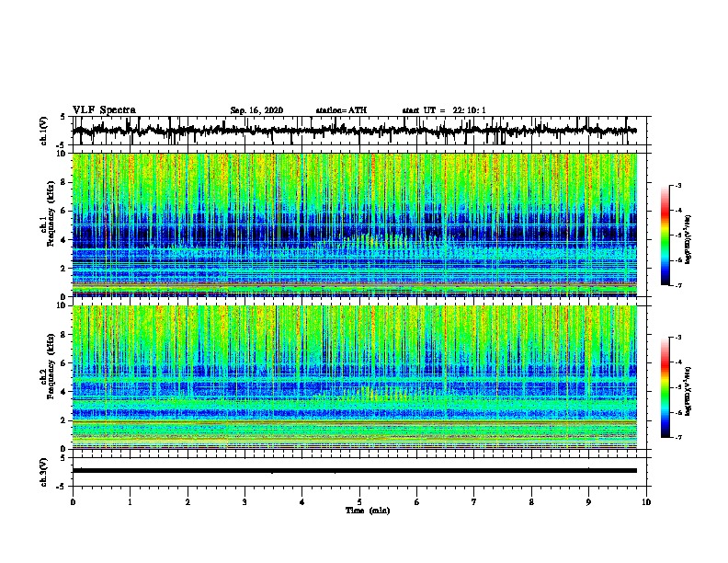Click the ch.2 frequency tick label "6"
The image size is (728, 563).
click(63, 363)
